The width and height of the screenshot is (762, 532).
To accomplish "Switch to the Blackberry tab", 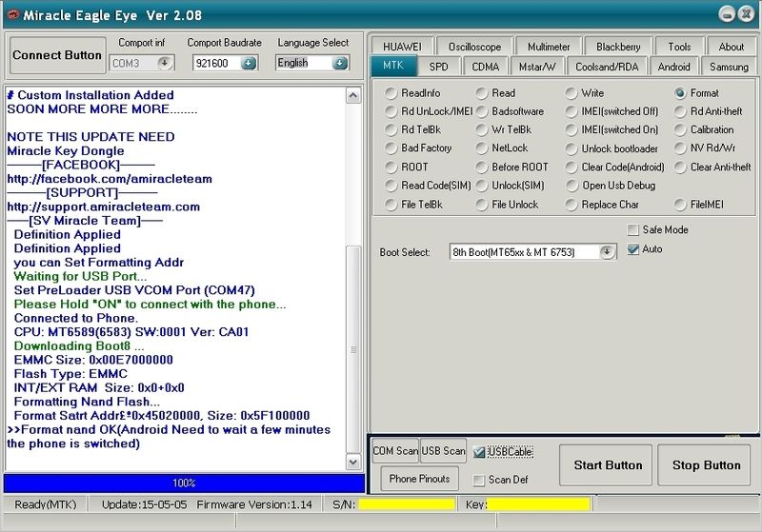I will click(617, 47).
